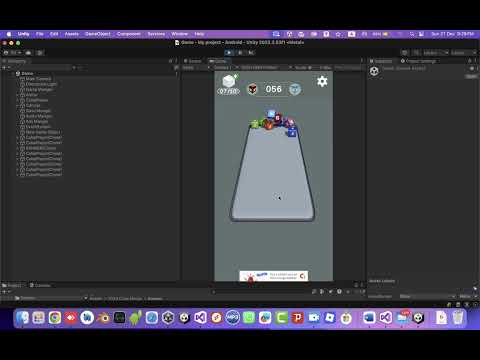This screenshot has width=480, height=360.
Task: Switch to the Scene tab
Action: tap(193, 61)
